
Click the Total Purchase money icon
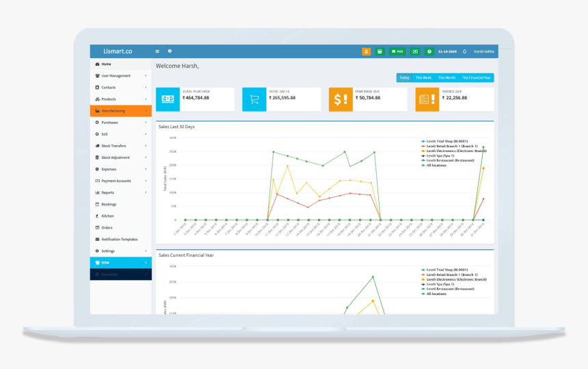[x=168, y=99]
